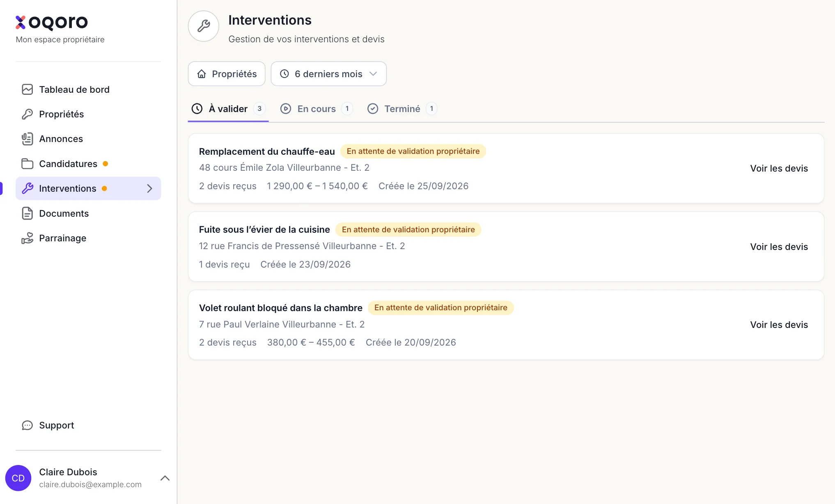The image size is (835, 504).
Task: Expand the Interventions sidebar chevron
Action: pyautogui.click(x=150, y=188)
